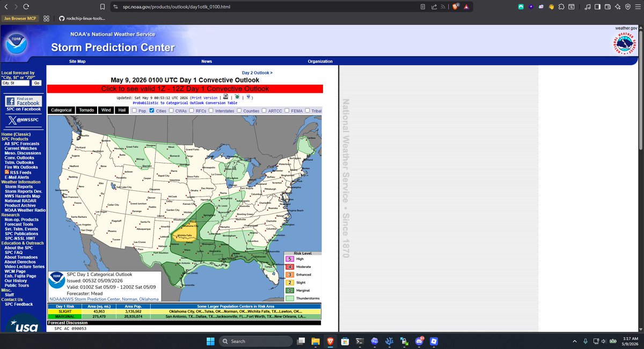Open Meso. Discussions in the sidebar

[x=23, y=153]
